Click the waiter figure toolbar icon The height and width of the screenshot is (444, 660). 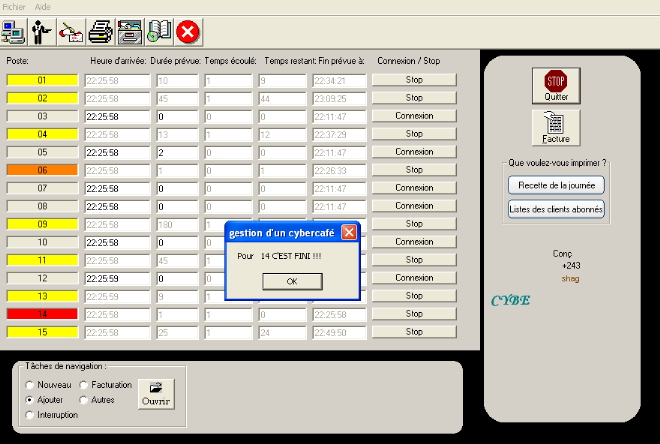click(43, 31)
